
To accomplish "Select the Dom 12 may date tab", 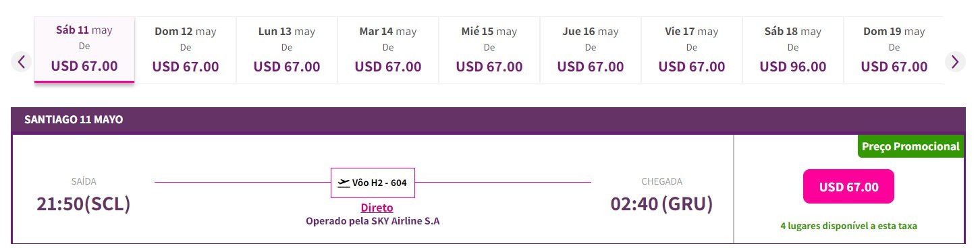I will pyautogui.click(x=186, y=50).
